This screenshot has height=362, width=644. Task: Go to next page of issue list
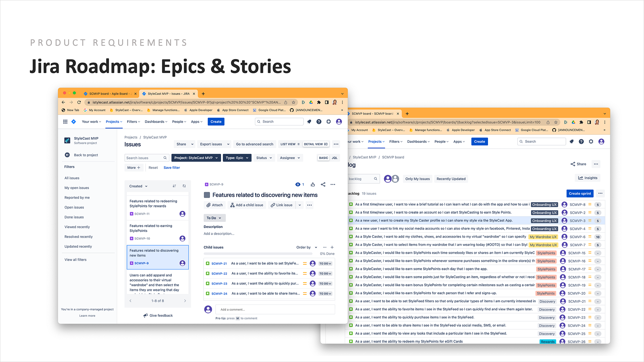point(185,301)
